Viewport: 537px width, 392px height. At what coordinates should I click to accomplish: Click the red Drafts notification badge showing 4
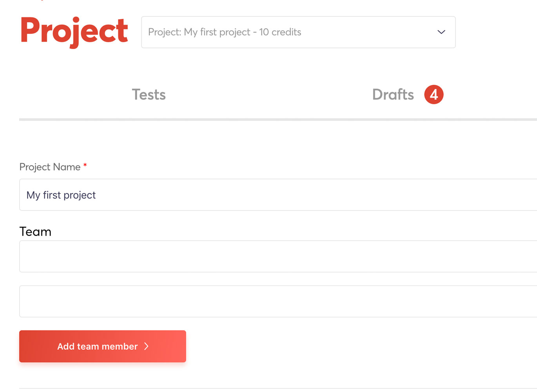point(434,94)
